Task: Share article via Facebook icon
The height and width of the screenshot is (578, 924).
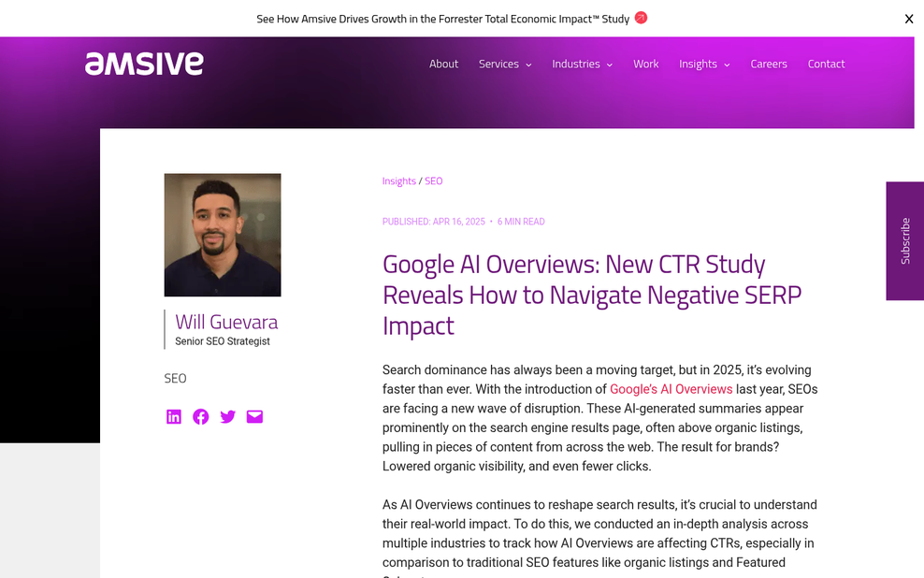Action: [200, 416]
